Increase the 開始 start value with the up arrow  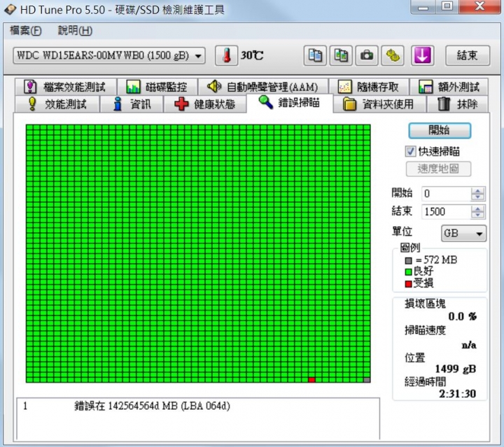[x=477, y=191]
